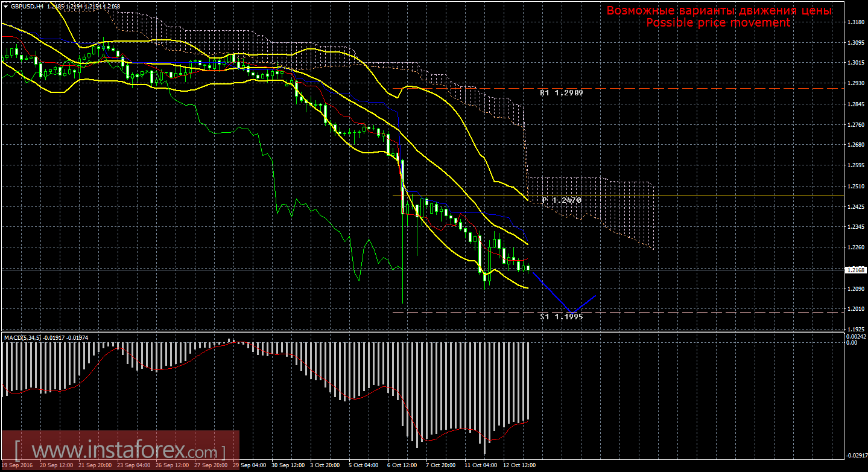
Task: Click the 1.2510 price axis value
Action: click(x=855, y=187)
